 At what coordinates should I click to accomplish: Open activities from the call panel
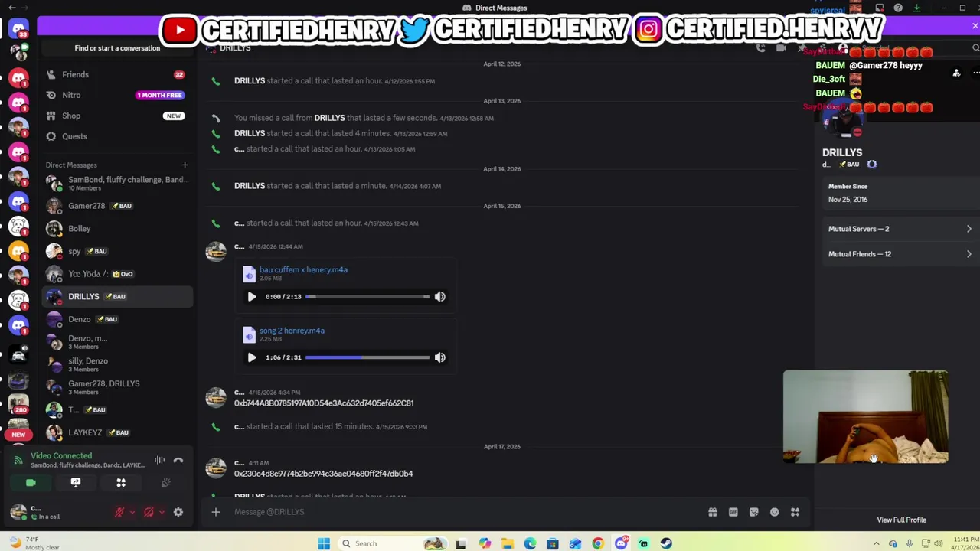point(121,483)
